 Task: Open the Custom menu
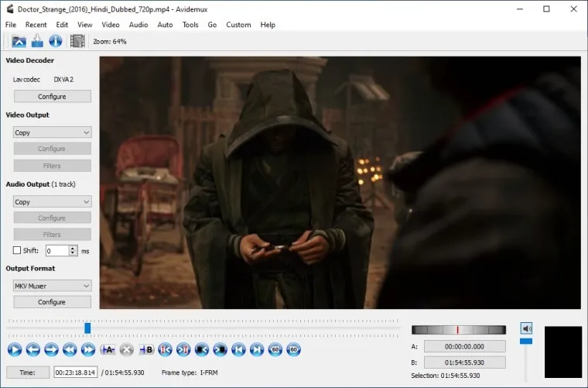pos(238,25)
